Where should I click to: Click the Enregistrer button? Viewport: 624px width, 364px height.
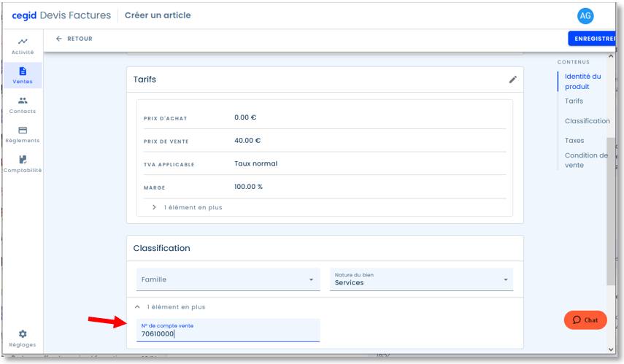(592, 39)
